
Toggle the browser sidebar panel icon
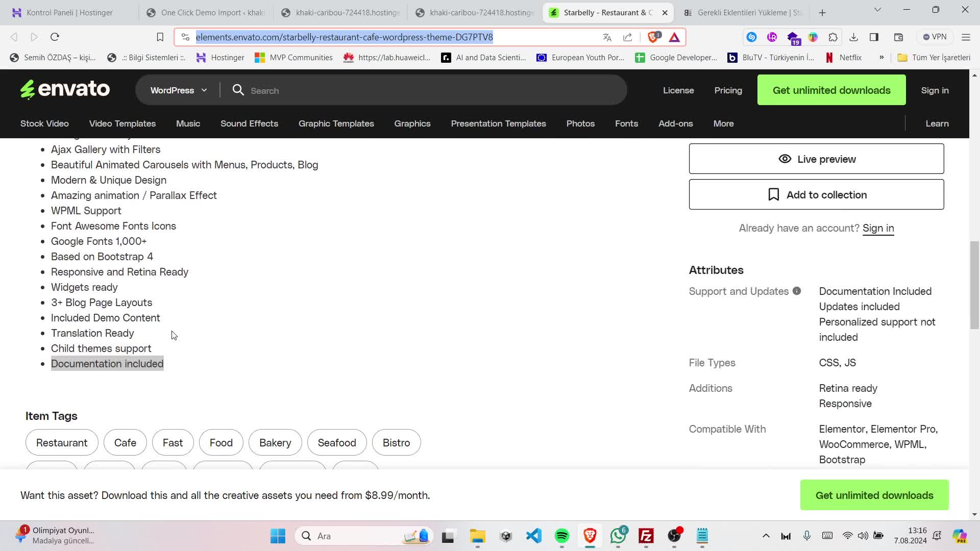(874, 37)
